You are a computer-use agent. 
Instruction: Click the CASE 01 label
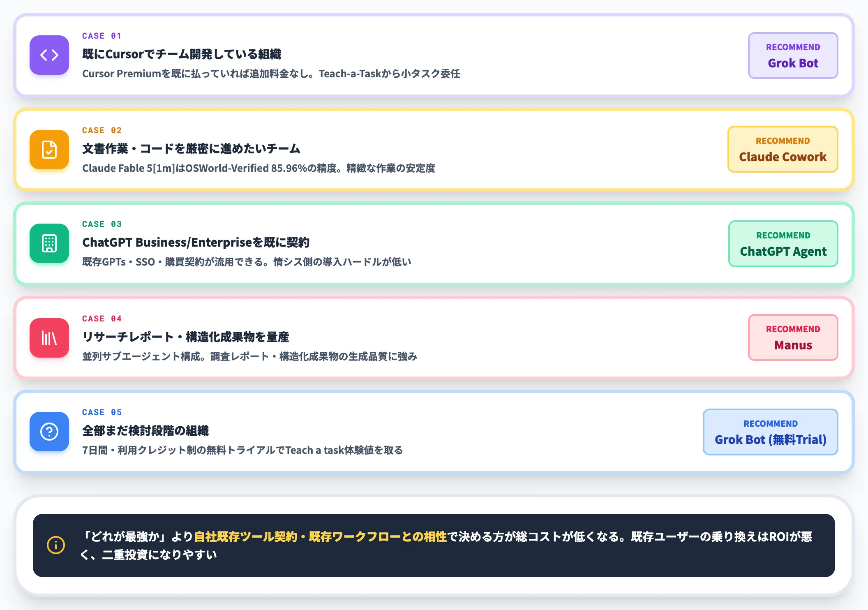[x=102, y=36]
